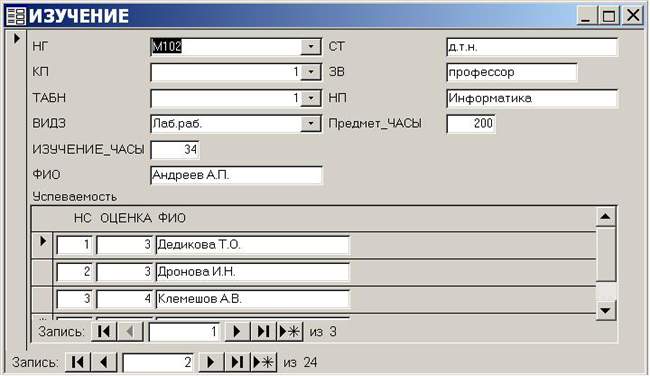This screenshot has height=376, width=650.
Task: Add new record in Успеваемость subform
Action: [x=290, y=332]
